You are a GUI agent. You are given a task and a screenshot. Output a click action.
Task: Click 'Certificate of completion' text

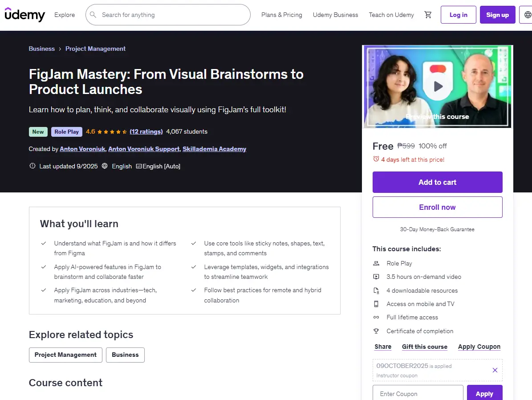click(x=420, y=331)
